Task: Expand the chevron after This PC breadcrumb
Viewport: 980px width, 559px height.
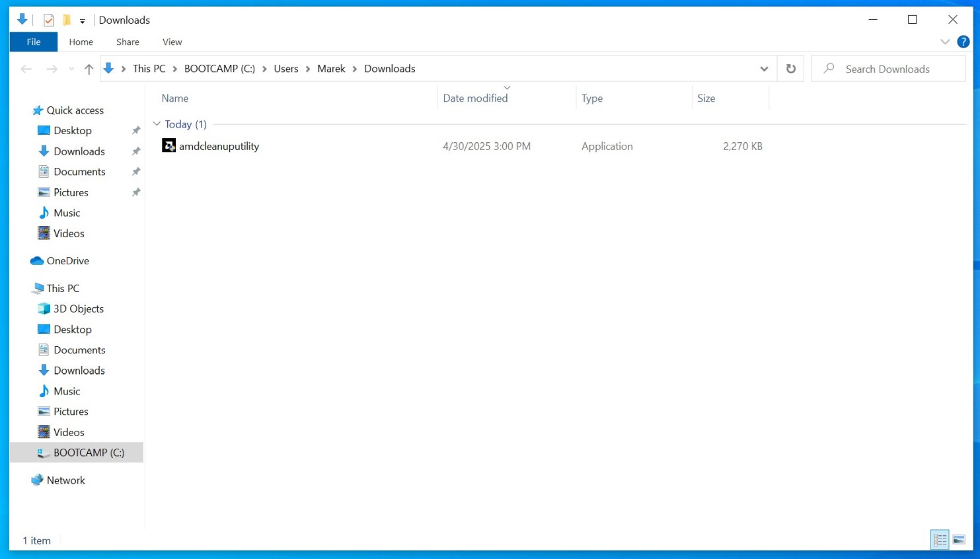Action: click(175, 69)
